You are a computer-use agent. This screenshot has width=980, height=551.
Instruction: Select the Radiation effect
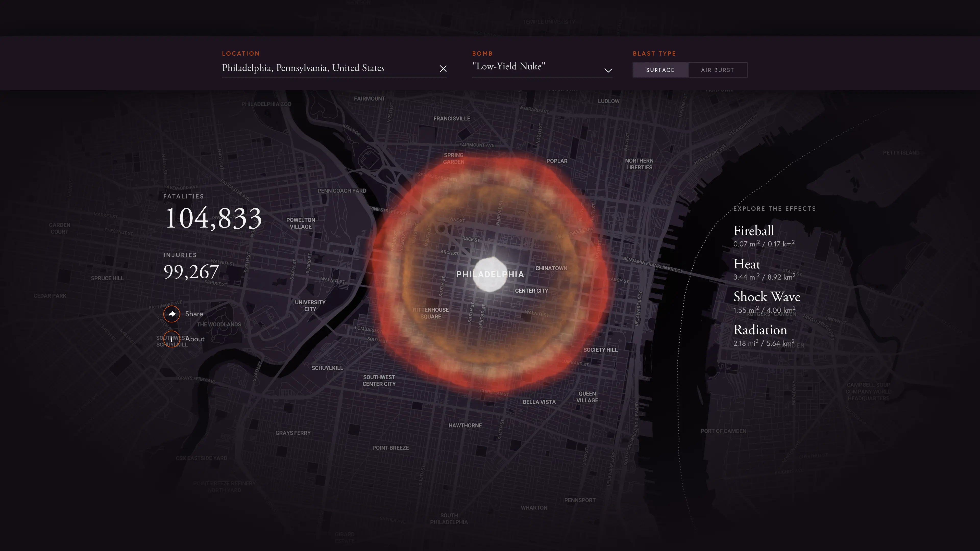pyautogui.click(x=761, y=330)
